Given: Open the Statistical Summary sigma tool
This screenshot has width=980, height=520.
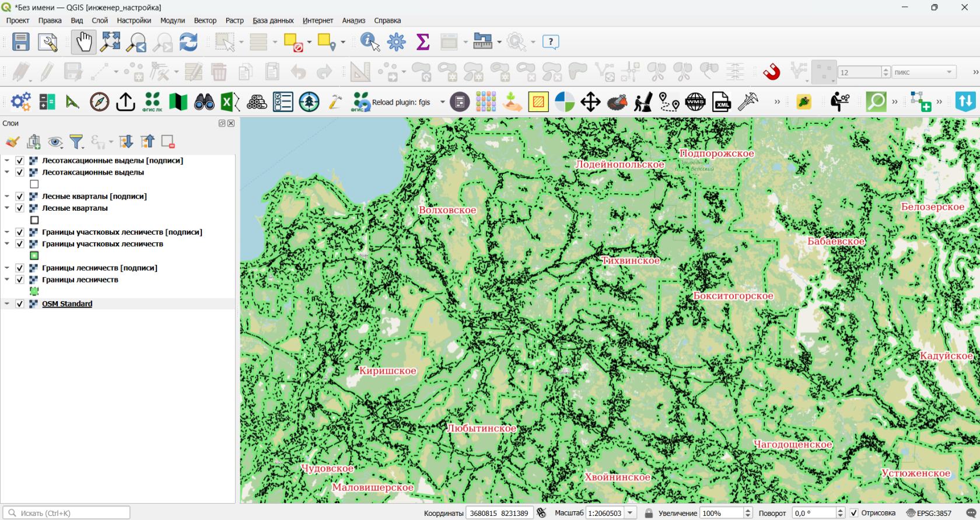Looking at the screenshot, I should (x=423, y=42).
